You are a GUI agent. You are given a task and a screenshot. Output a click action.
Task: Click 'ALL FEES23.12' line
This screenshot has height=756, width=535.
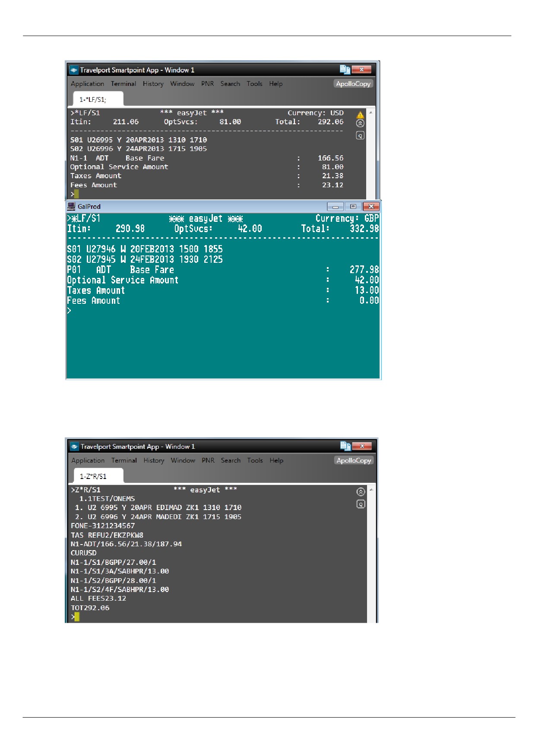point(98,598)
